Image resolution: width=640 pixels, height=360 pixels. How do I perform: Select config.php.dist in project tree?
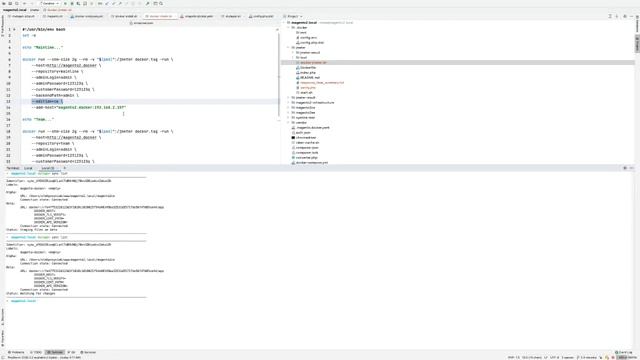tap(311, 42)
